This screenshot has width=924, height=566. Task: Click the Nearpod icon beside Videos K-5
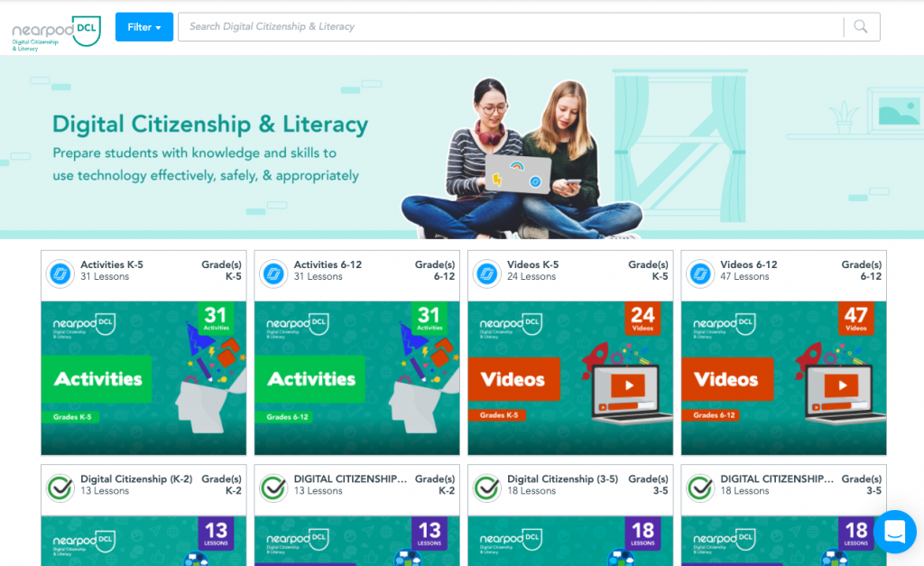[x=487, y=274]
